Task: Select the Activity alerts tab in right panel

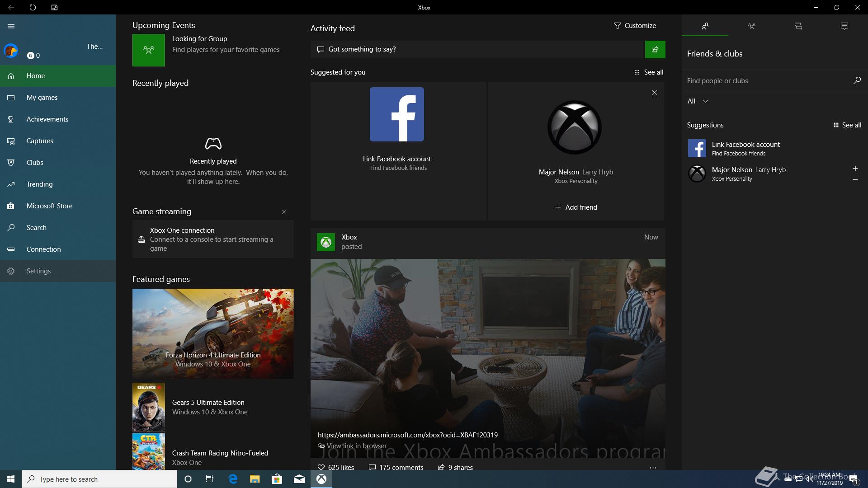Action: click(844, 26)
